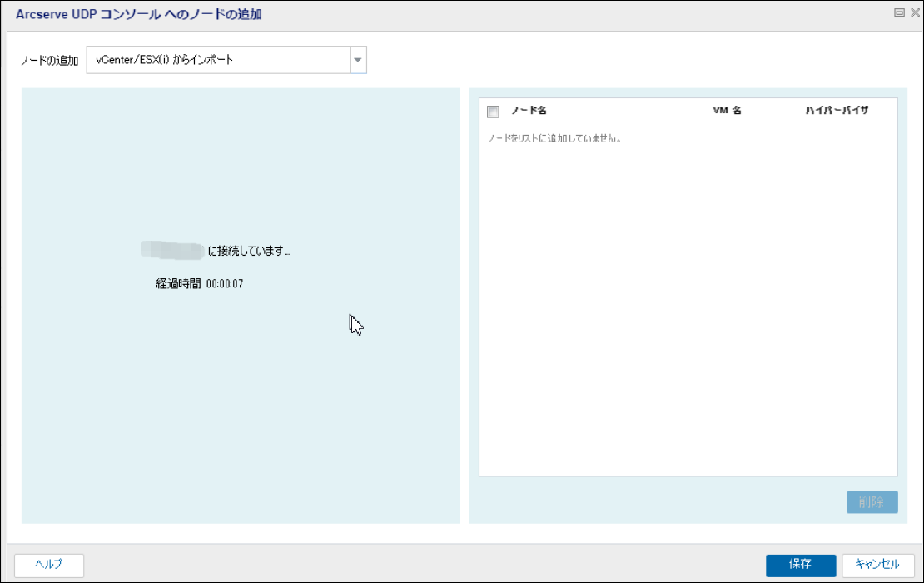
Task: Click the vCenter/ESX(i) からインポート combo field
Action: click(218, 60)
